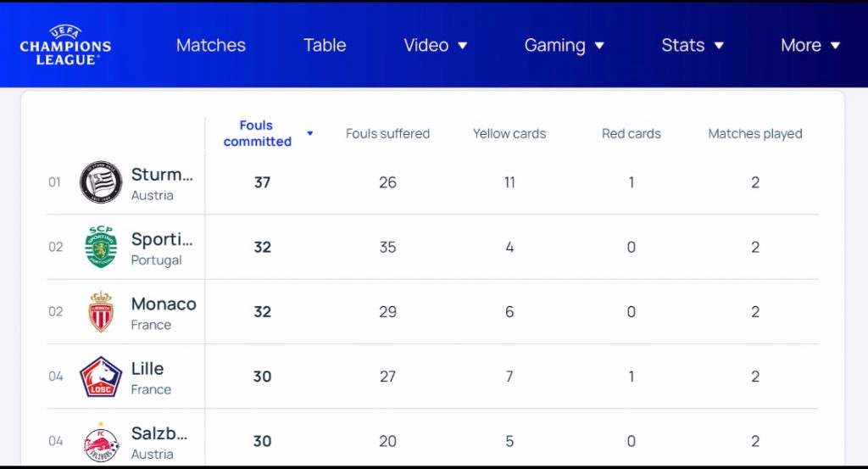Sort by Matches played column
Viewport: 868px width, 469px height.
[755, 134]
